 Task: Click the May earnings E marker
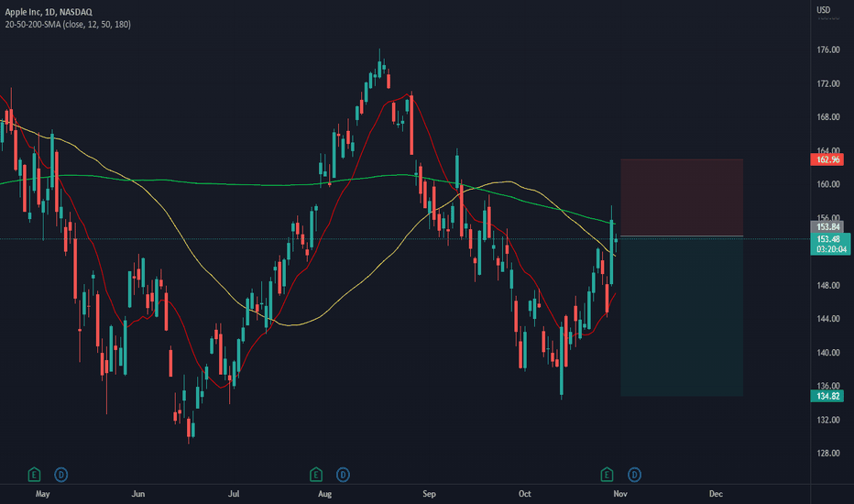point(34,475)
